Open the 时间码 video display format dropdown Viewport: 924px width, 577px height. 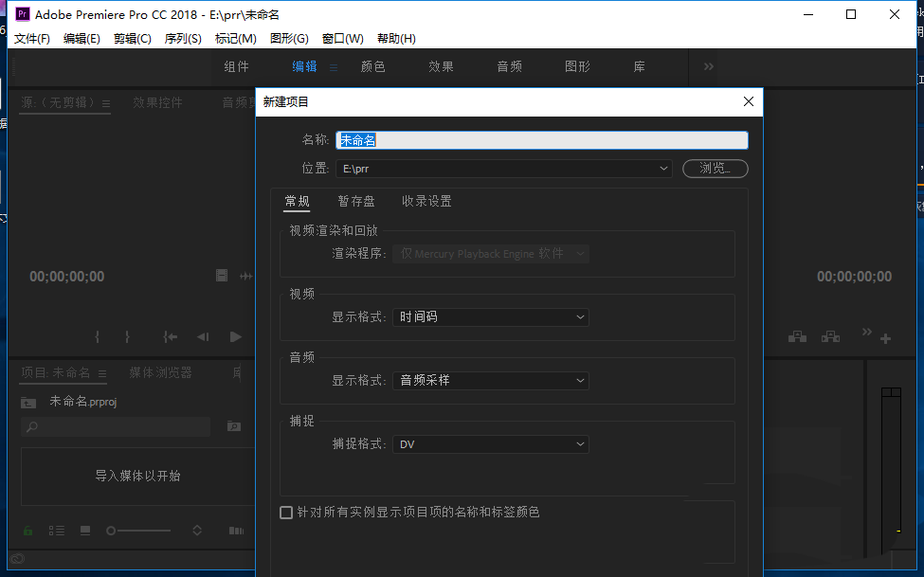pyautogui.click(x=490, y=317)
